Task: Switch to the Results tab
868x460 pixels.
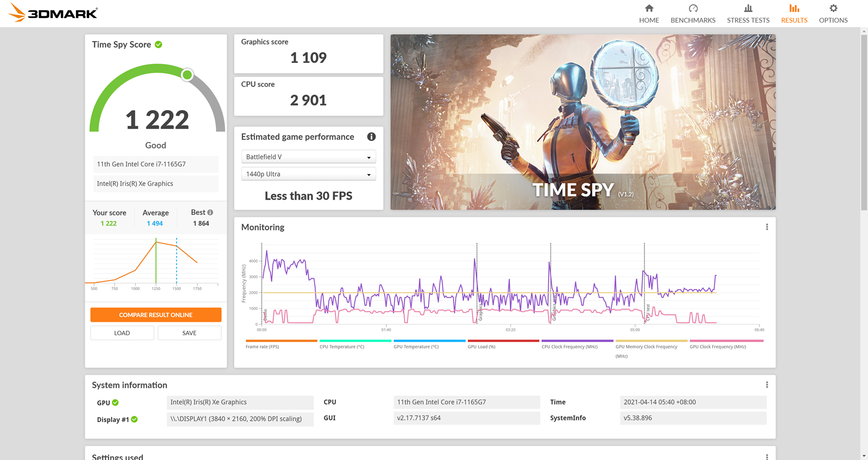Action: click(x=794, y=14)
